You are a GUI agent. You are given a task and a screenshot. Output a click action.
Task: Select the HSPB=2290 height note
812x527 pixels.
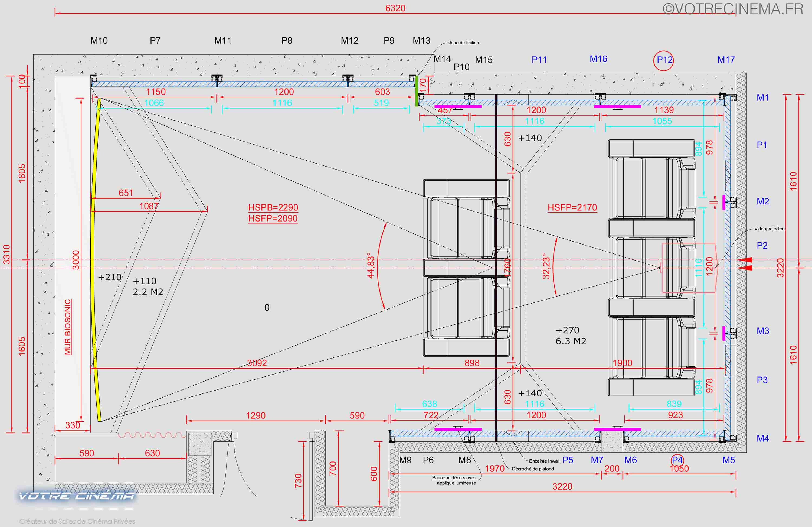[x=273, y=207]
